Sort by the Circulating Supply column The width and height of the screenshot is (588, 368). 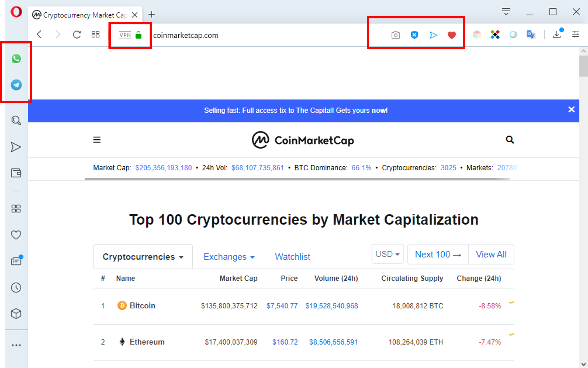point(412,278)
